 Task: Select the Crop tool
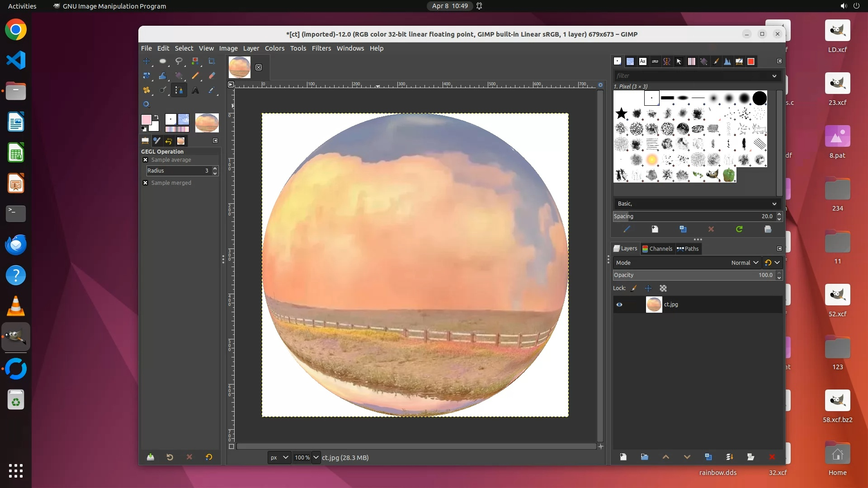(x=212, y=61)
